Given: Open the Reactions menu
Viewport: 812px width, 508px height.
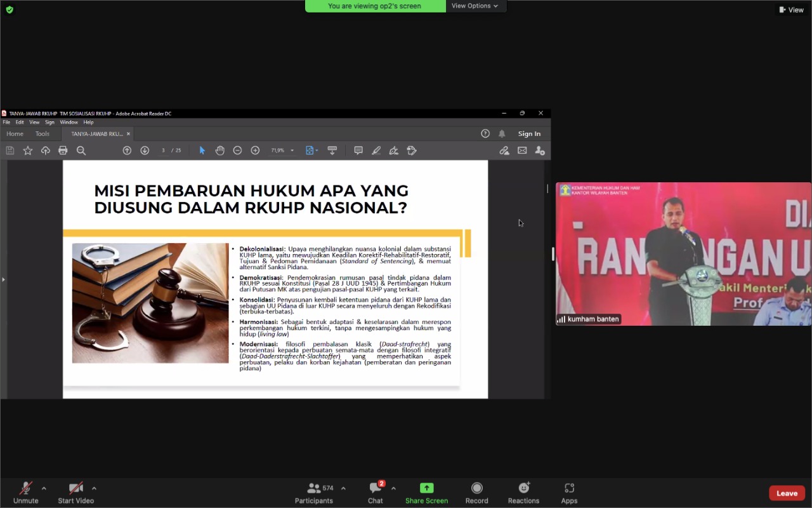Looking at the screenshot, I should [x=523, y=492].
